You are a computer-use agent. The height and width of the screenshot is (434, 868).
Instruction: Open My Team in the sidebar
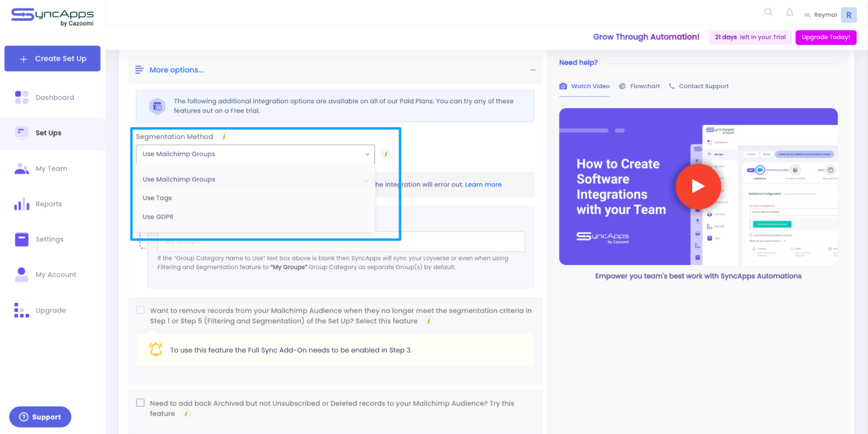click(x=53, y=169)
